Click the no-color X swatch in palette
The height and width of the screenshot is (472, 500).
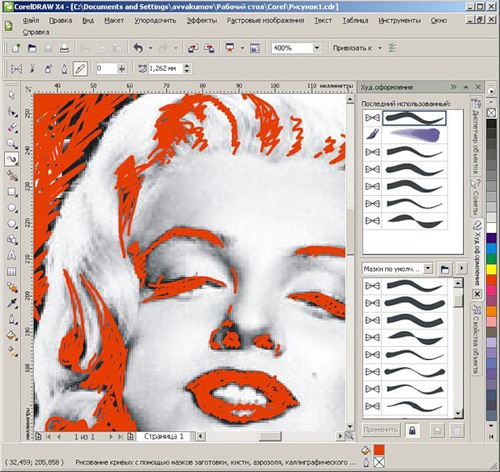pos(491,113)
